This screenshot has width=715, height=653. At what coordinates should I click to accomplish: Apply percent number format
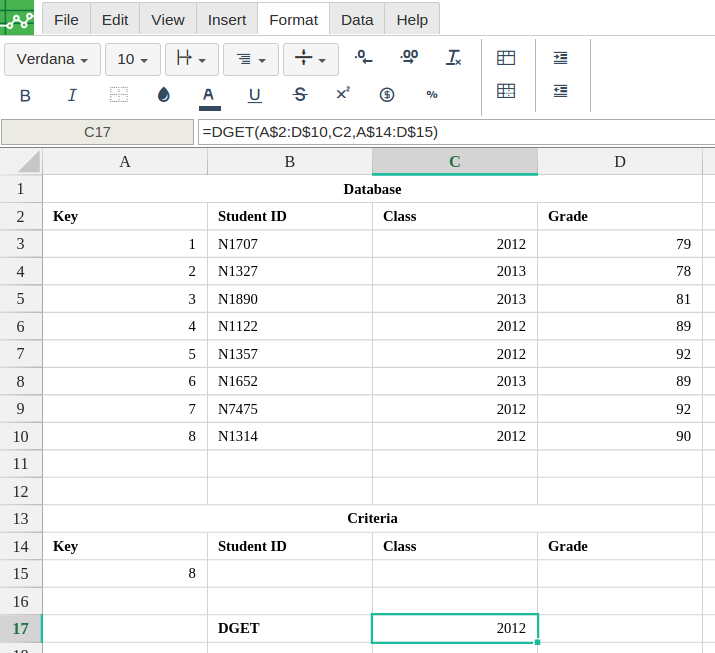pos(432,95)
